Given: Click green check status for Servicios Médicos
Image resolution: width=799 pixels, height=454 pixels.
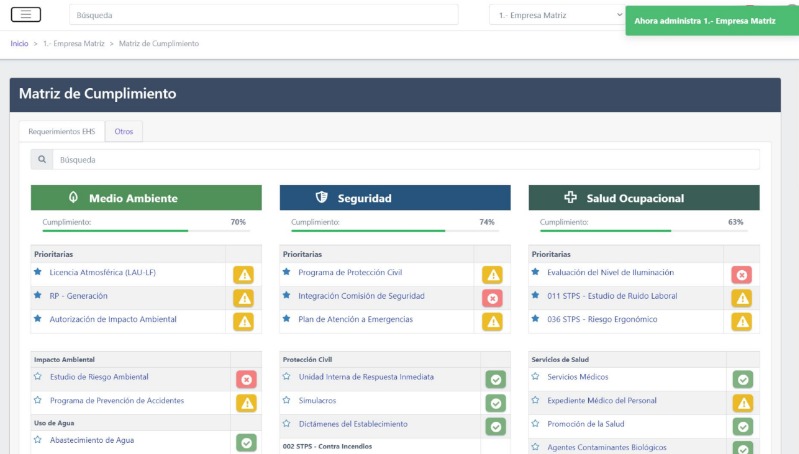Looking at the screenshot, I should pyautogui.click(x=742, y=379).
